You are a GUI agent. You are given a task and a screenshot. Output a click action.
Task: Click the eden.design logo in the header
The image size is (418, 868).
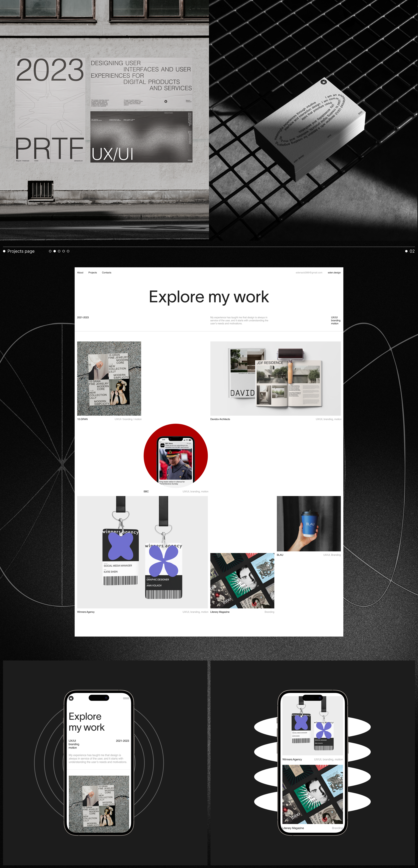[x=335, y=273]
